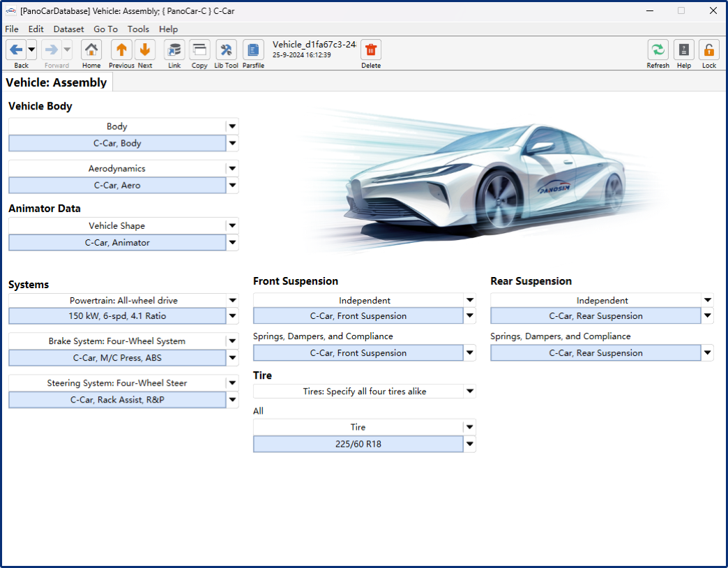
Task: Expand Rear Suspension Independent type dropdown arrow
Action: coord(708,301)
